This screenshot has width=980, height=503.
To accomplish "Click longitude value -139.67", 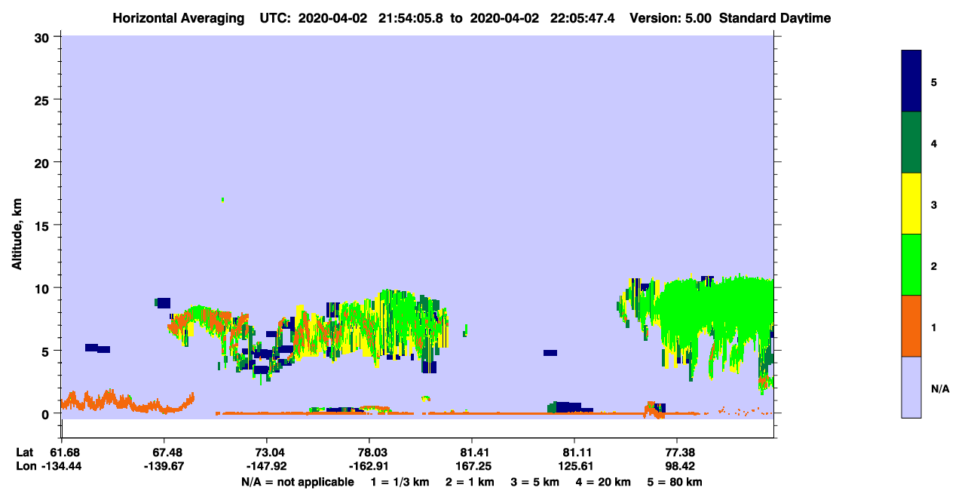I will (x=164, y=466).
